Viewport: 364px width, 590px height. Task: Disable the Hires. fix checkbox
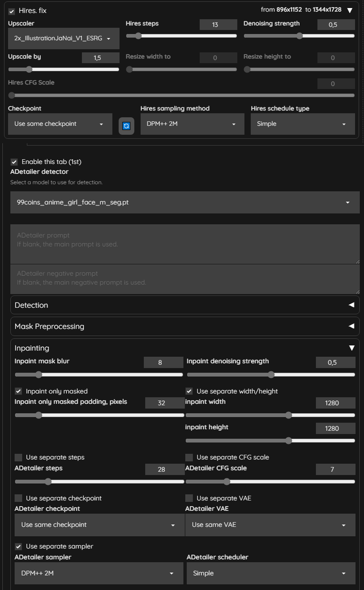[x=12, y=11]
